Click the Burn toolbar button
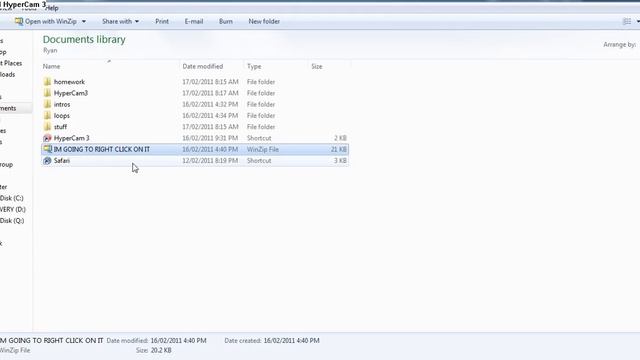The height and width of the screenshot is (360, 640). coord(226,21)
